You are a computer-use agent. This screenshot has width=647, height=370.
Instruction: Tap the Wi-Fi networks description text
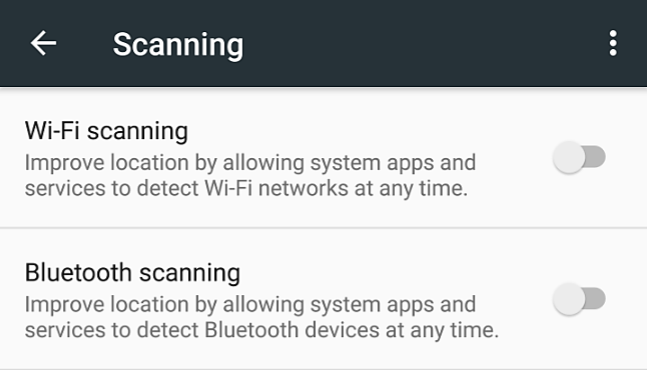click(x=250, y=175)
